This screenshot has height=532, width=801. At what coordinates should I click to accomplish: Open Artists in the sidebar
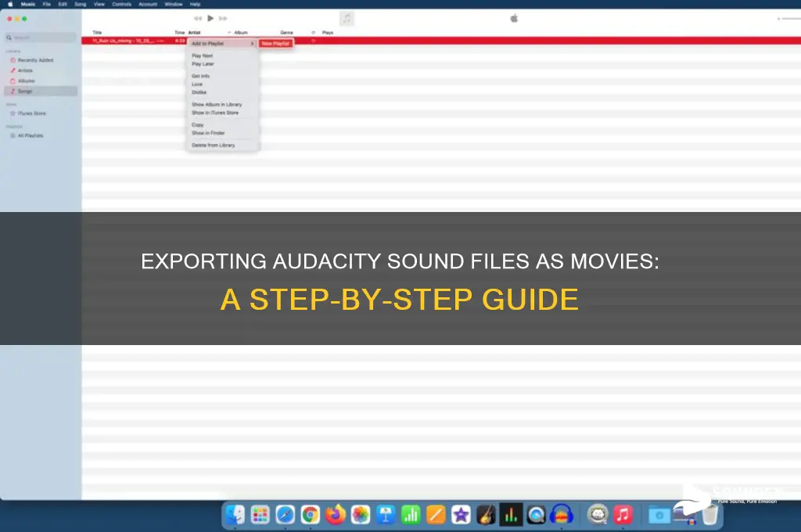click(x=25, y=70)
